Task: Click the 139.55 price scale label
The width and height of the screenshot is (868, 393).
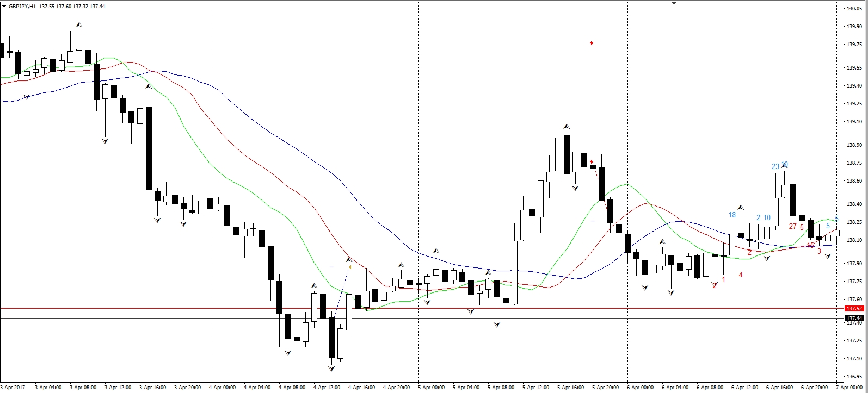Action: [x=854, y=68]
